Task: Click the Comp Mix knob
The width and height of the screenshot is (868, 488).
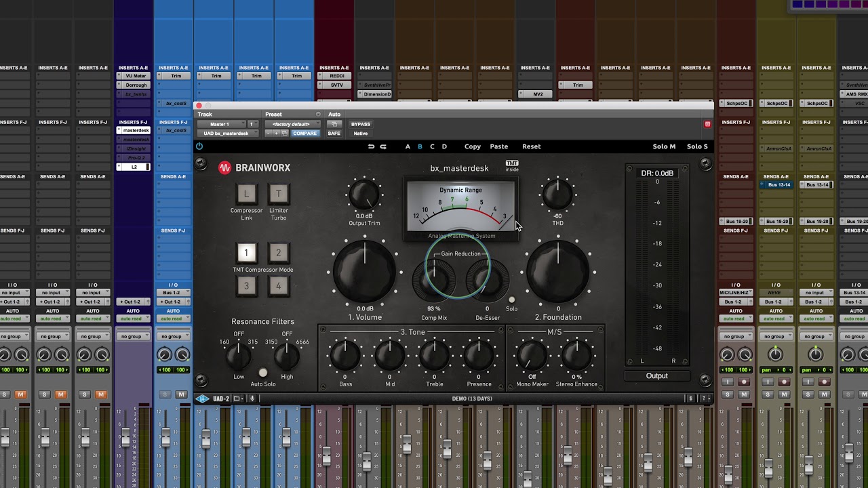Action: pos(434,279)
